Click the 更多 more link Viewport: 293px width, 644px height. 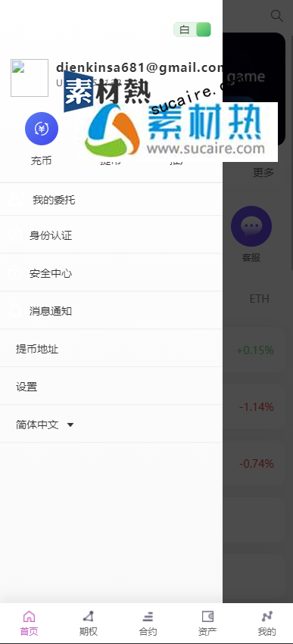tap(263, 173)
